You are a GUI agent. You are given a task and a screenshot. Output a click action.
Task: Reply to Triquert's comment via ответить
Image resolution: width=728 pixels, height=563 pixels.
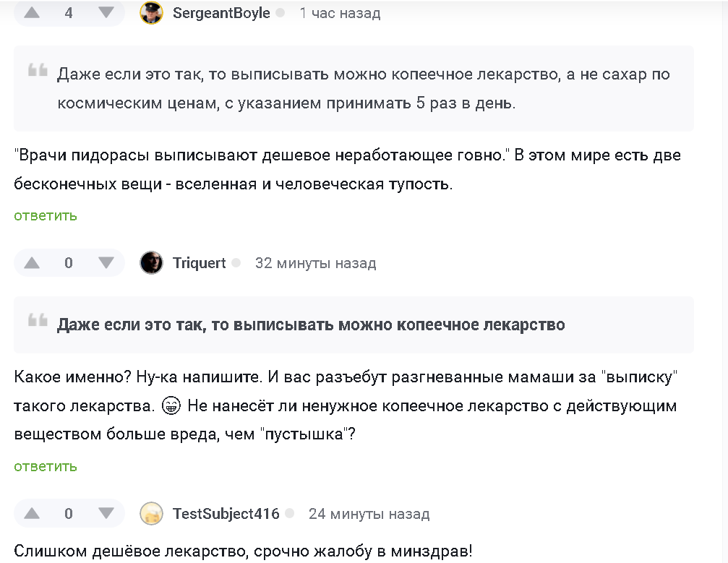point(46,466)
